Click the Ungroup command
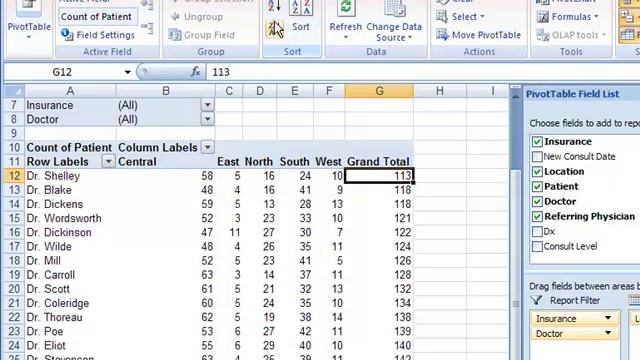The height and width of the screenshot is (360, 640). click(197, 17)
